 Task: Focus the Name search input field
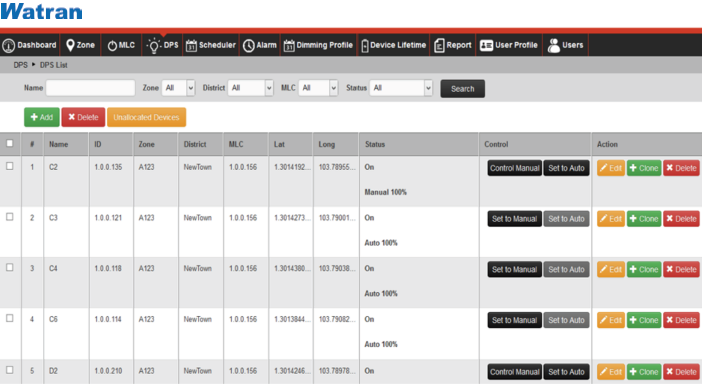point(90,88)
